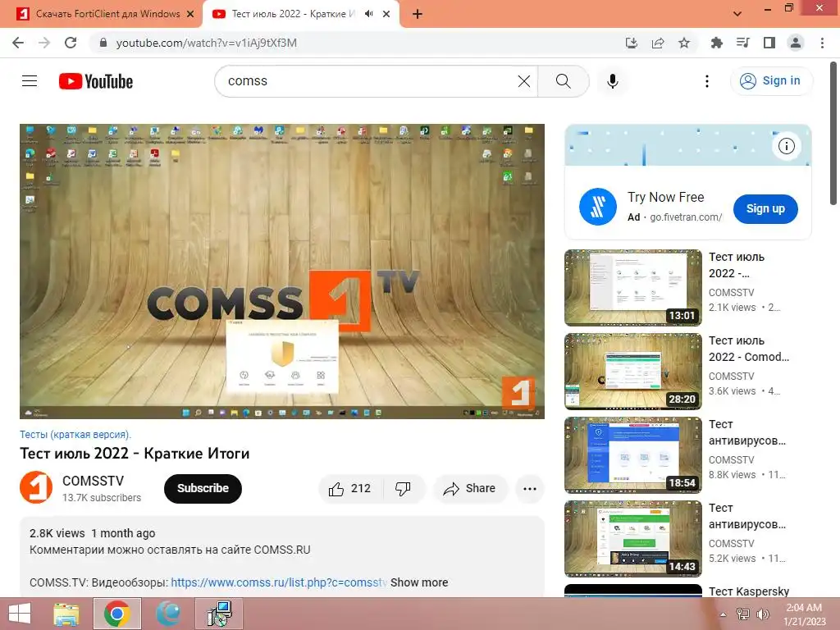
Task: Run the search with magnifier button
Action: 563,81
